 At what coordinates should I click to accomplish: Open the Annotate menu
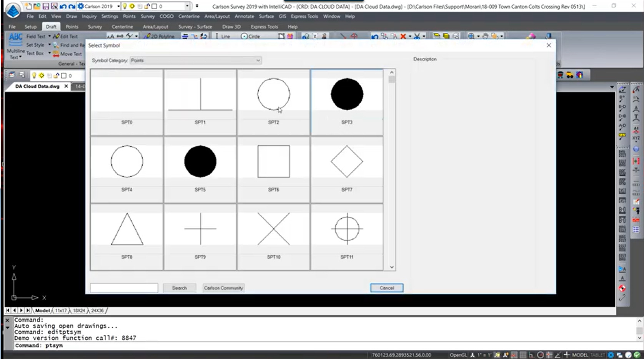244,16
